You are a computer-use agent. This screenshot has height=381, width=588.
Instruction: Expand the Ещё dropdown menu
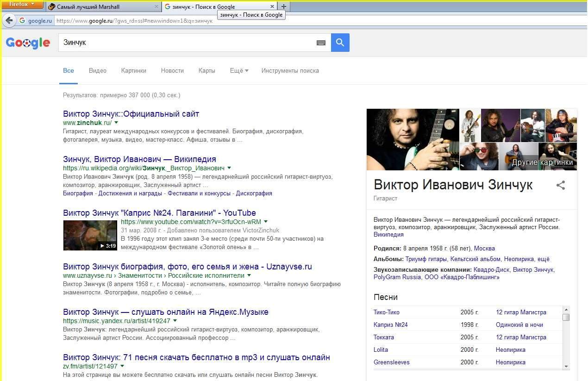(x=239, y=71)
